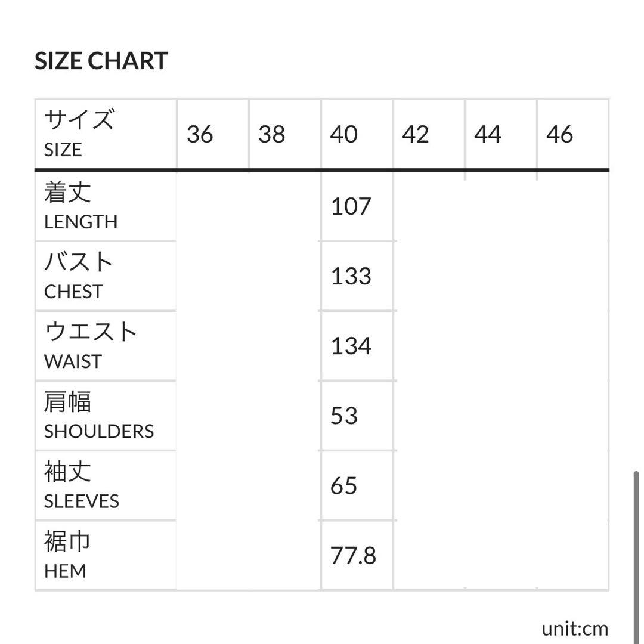Select size 46 column header
The image size is (644, 644).
click(559, 134)
